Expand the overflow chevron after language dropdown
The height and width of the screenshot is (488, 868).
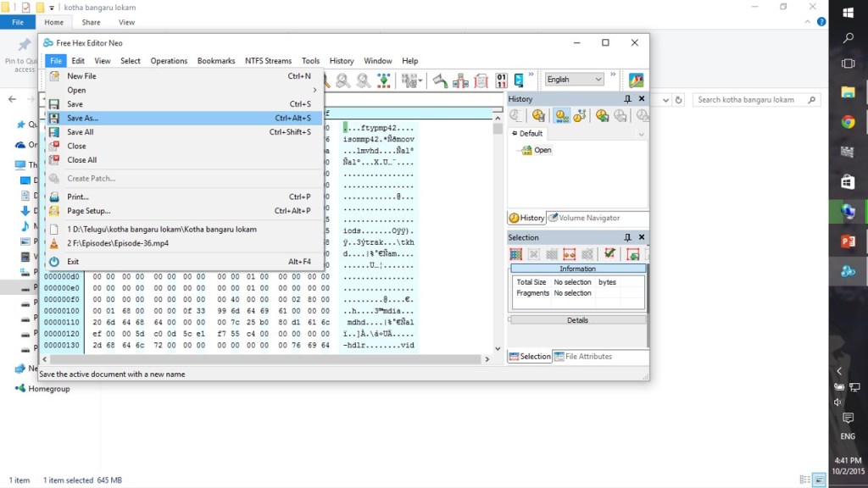click(x=613, y=75)
